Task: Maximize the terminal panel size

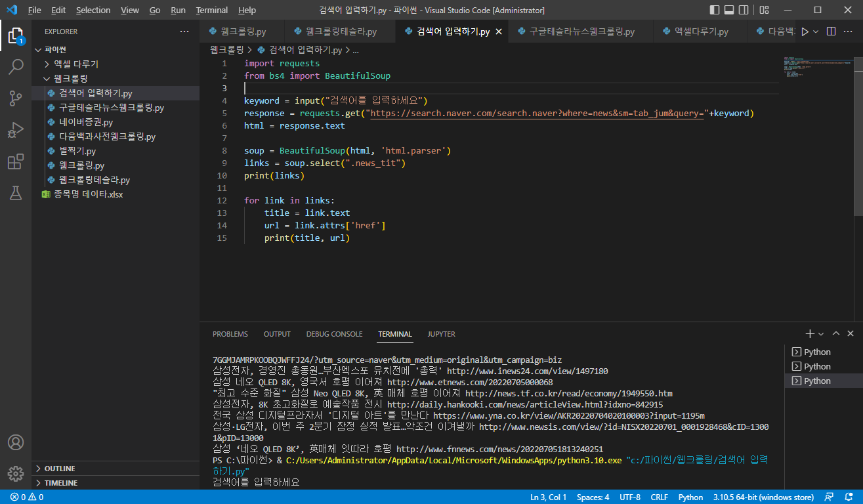Action: click(x=835, y=334)
